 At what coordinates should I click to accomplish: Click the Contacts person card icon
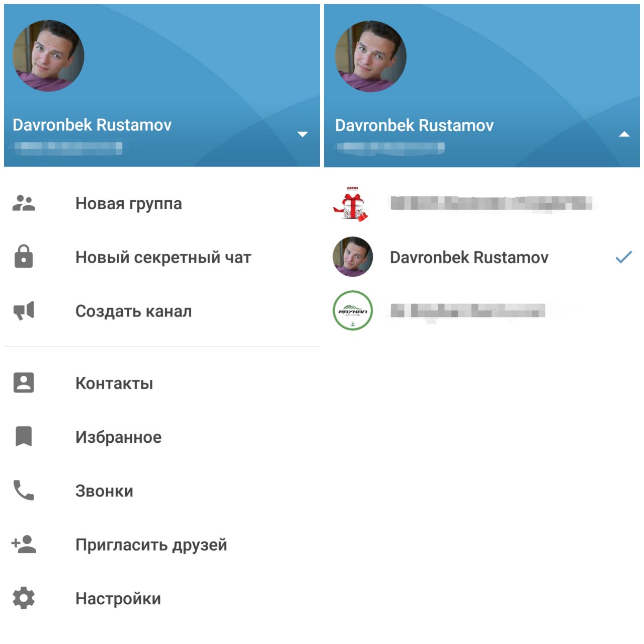pyautogui.click(x=24, y=382)
